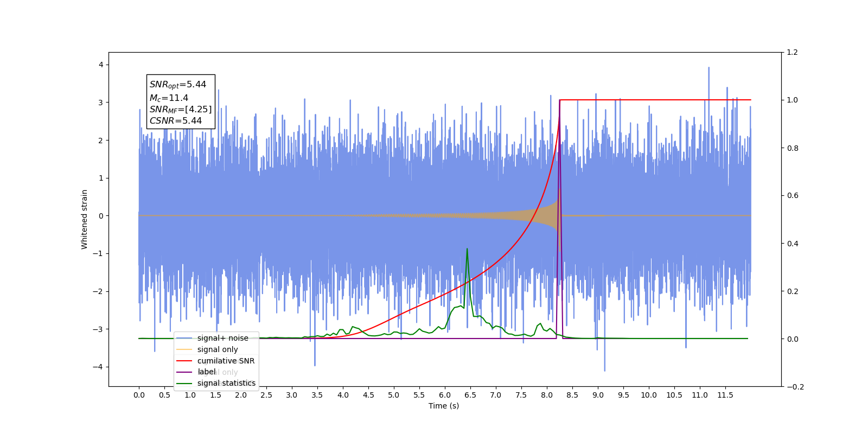The height and width of the screenshot is (434, 868).
Task: Click the 'Time (s)' x-axis label
Action: 444,406
